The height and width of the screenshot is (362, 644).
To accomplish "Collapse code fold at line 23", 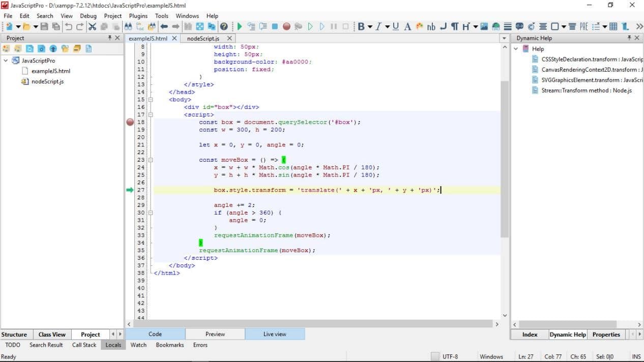I will (150, 160).
